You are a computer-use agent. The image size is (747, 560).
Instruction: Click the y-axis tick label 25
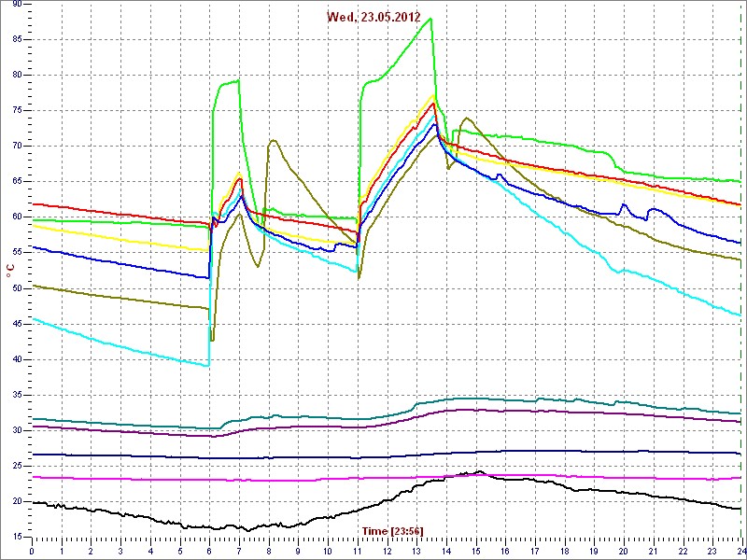16,466
